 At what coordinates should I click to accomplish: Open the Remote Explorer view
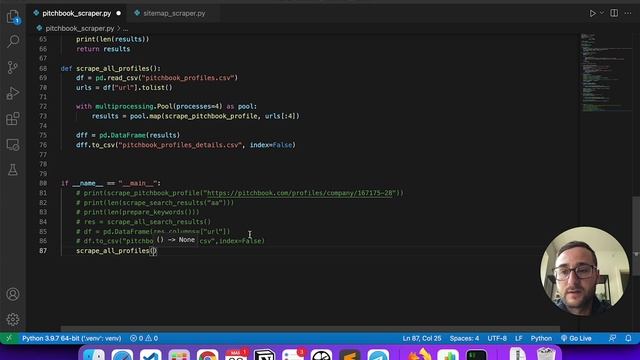point(13,144)
